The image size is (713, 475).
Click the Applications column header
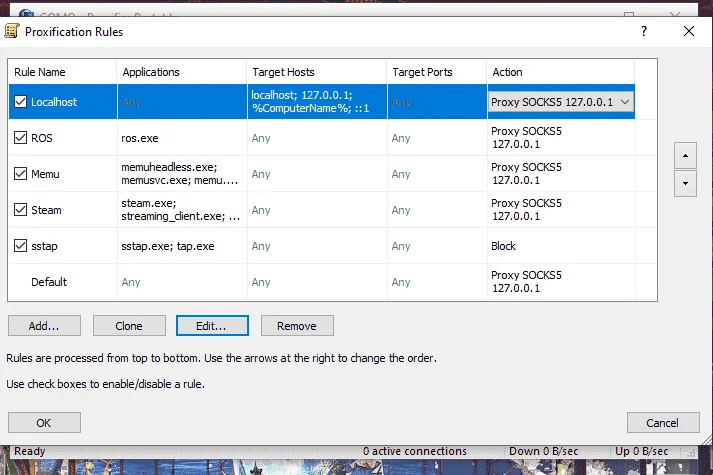coord(182,72)
